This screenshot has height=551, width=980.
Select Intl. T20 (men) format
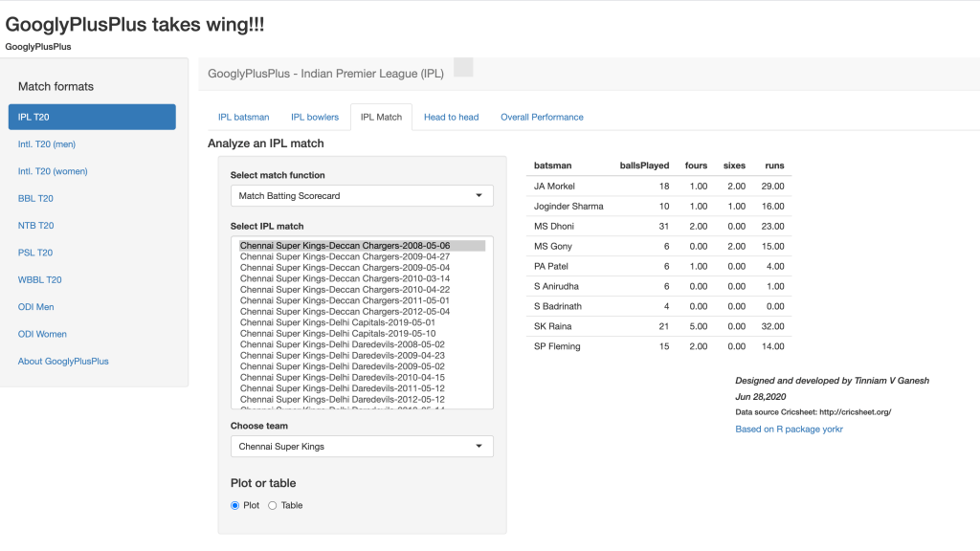click(46, 144)
